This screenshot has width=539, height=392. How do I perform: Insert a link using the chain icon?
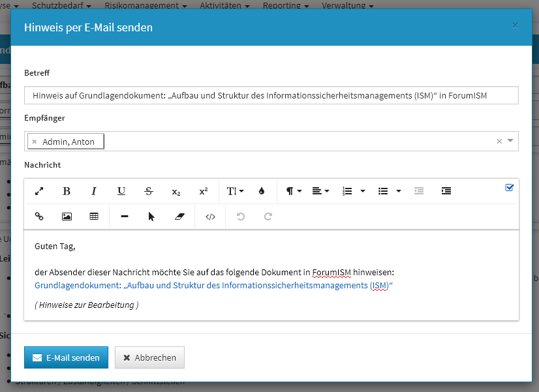[x=39, y=217]
